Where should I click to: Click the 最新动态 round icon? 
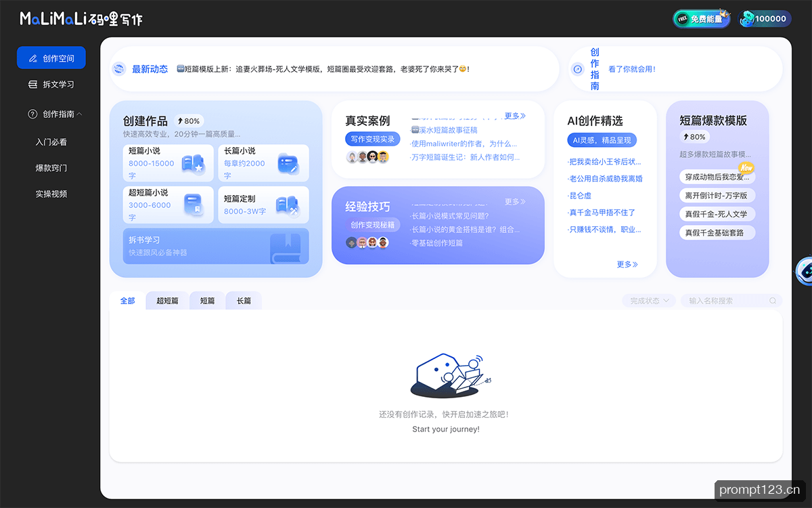(x=119, y=68)
